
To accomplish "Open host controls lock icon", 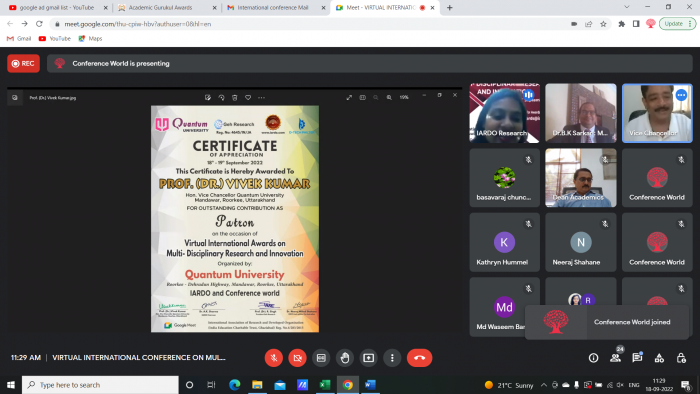I will (681, 358).
